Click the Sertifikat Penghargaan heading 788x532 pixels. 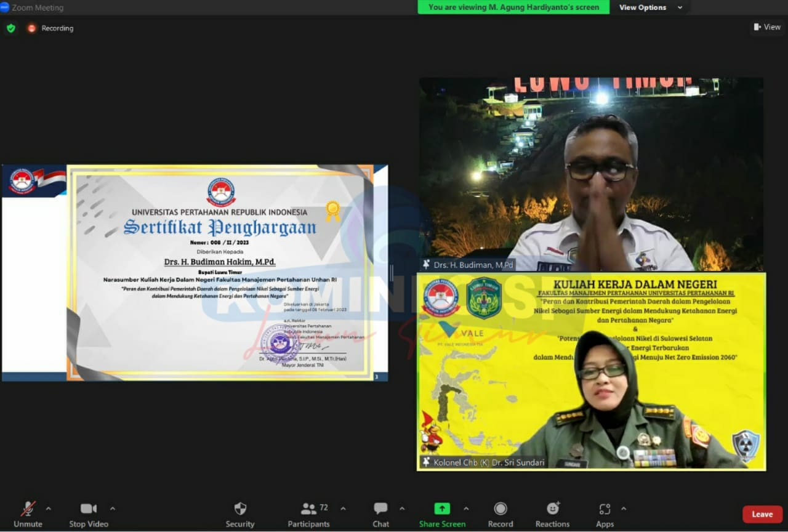coord(220,227)
